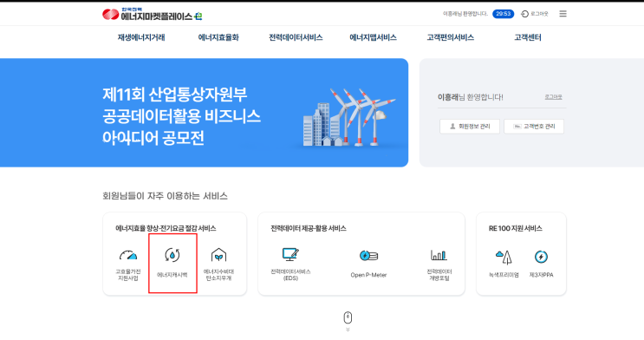This screenshot has width=644, height=340.
Task: Open the 제3자PPA lightning icon
Action: 541,257
